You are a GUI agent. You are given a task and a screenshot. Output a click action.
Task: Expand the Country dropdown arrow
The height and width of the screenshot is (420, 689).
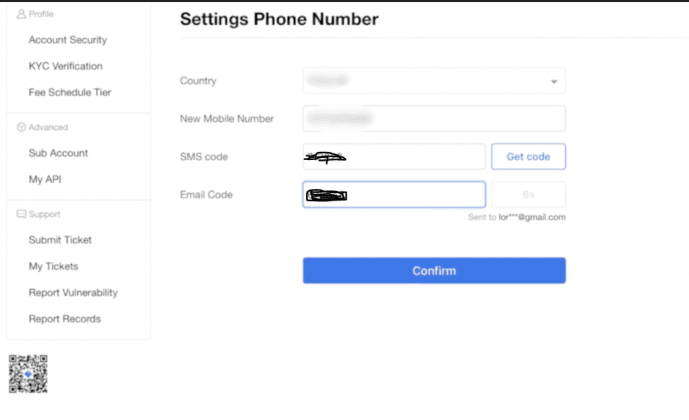pos(554,81)
